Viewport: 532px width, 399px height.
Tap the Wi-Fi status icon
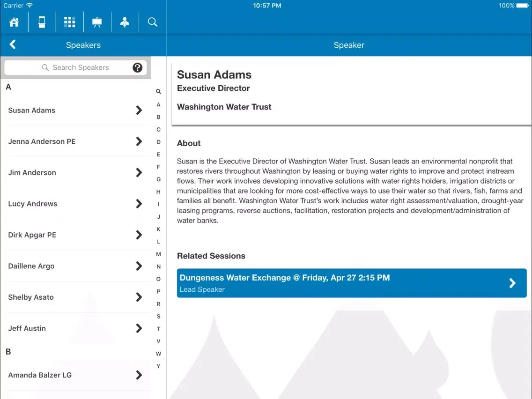[30, 5]
